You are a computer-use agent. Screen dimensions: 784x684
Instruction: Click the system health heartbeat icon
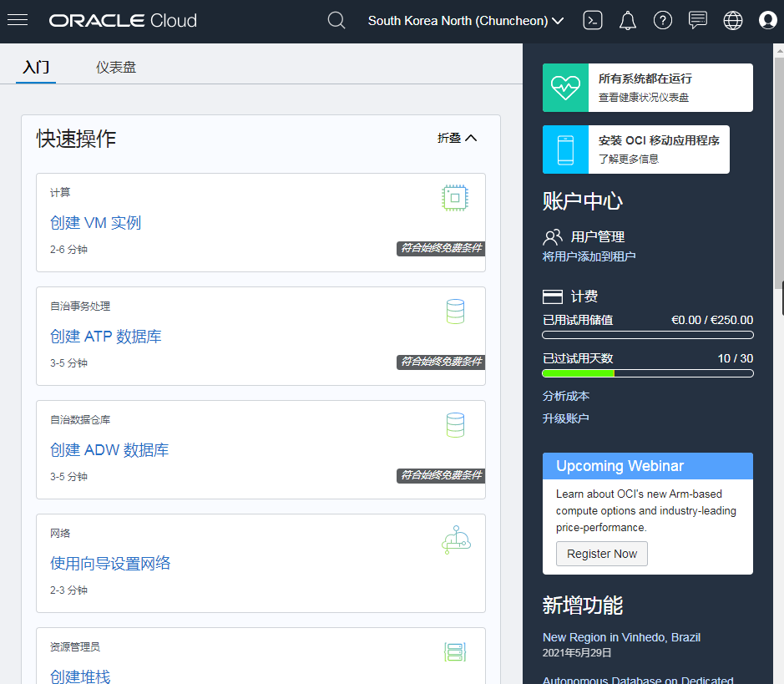point(565,88)
